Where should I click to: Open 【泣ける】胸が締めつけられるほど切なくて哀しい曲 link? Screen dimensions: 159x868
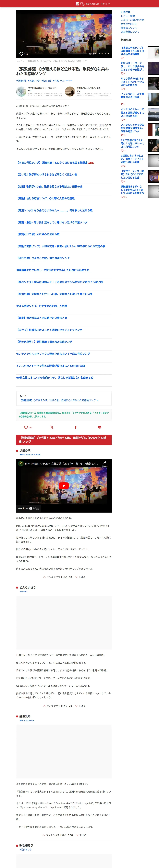coord(47,175)
